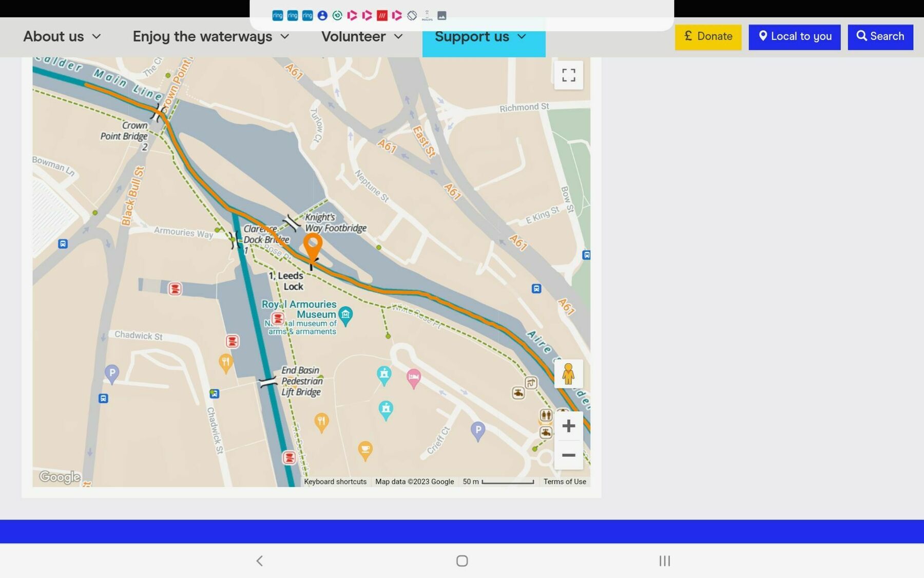Zoom out using the minus control
Viewport: 924px width, 578px height.
click(568, 455)
